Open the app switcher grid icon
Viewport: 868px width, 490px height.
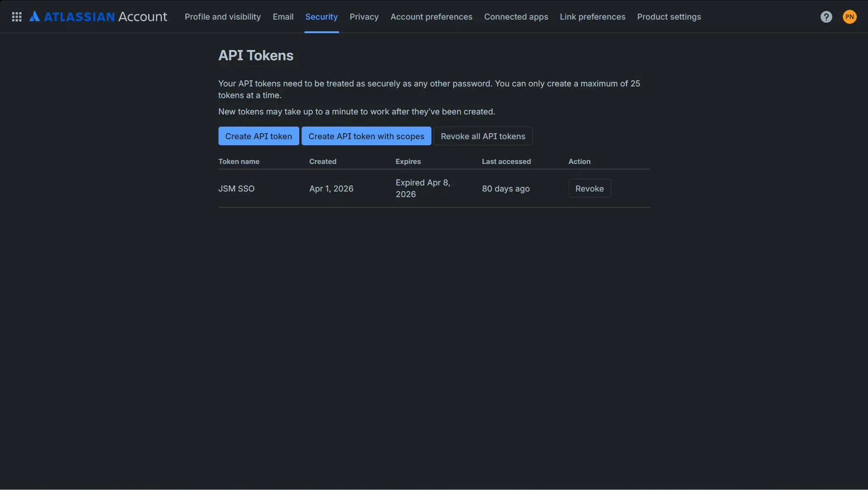[17, 17]
